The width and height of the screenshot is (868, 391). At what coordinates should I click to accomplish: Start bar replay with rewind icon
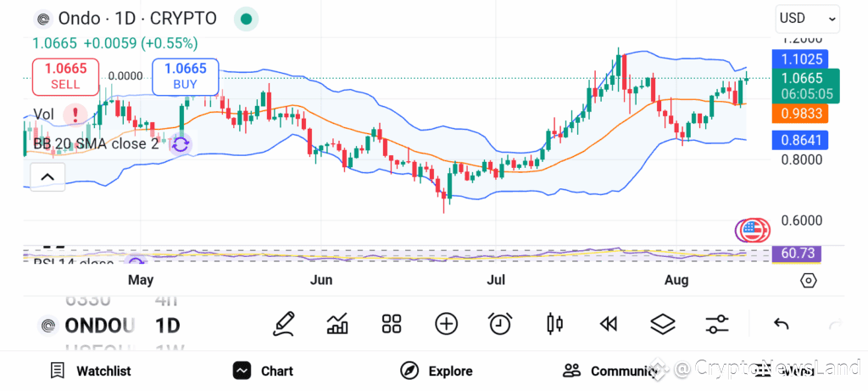point(609,324)
